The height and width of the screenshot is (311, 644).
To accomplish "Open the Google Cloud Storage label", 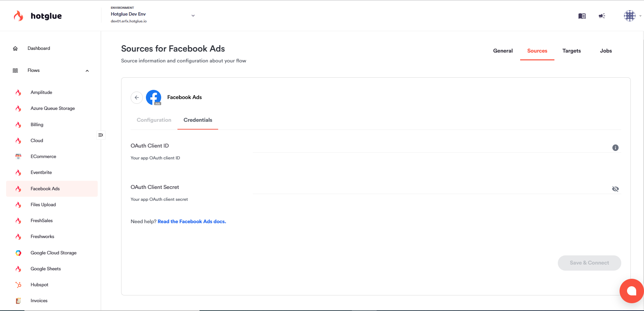I will [54, 253].
